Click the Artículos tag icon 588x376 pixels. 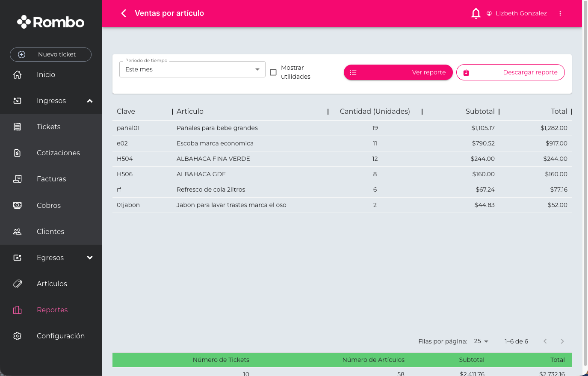click(x=18, y=284)
